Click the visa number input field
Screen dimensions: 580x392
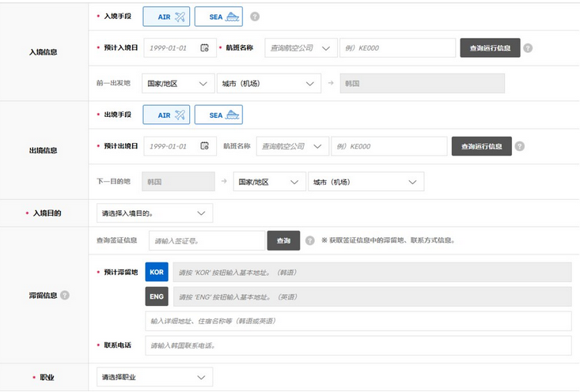point(207,240)
